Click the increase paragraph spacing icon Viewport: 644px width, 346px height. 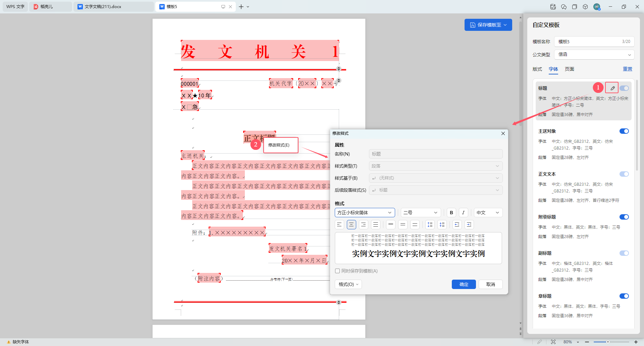[430, 225]
